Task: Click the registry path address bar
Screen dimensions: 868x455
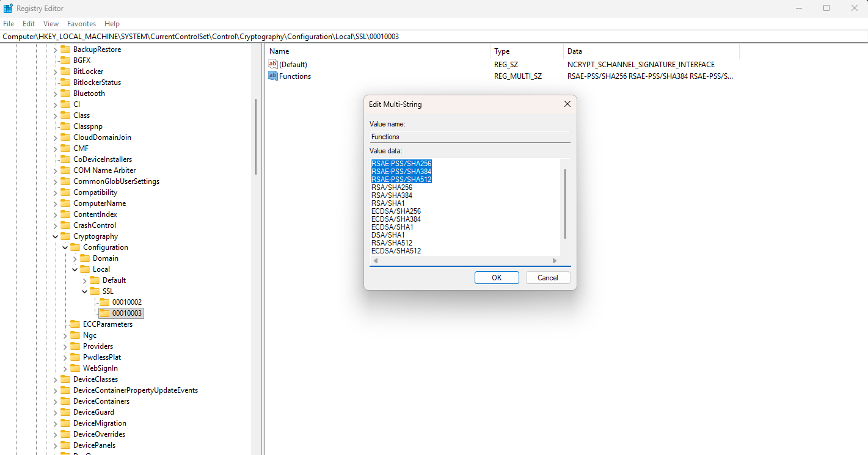Action: [x=434, y=37]
